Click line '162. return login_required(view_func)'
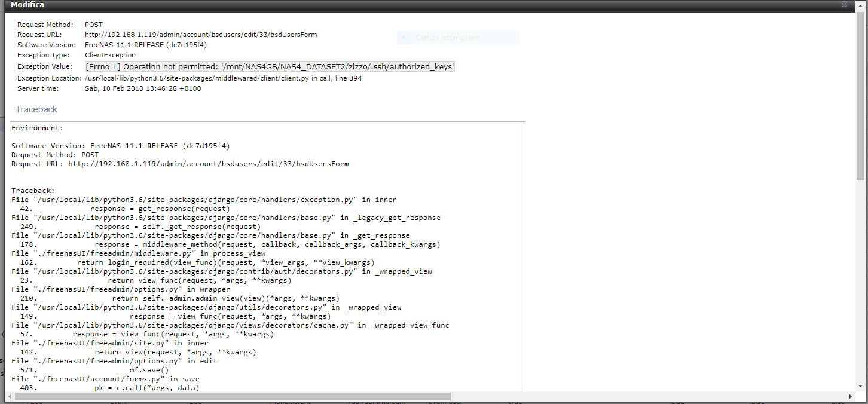This screenshot has width=868, height=404. (x=197, y=262)
